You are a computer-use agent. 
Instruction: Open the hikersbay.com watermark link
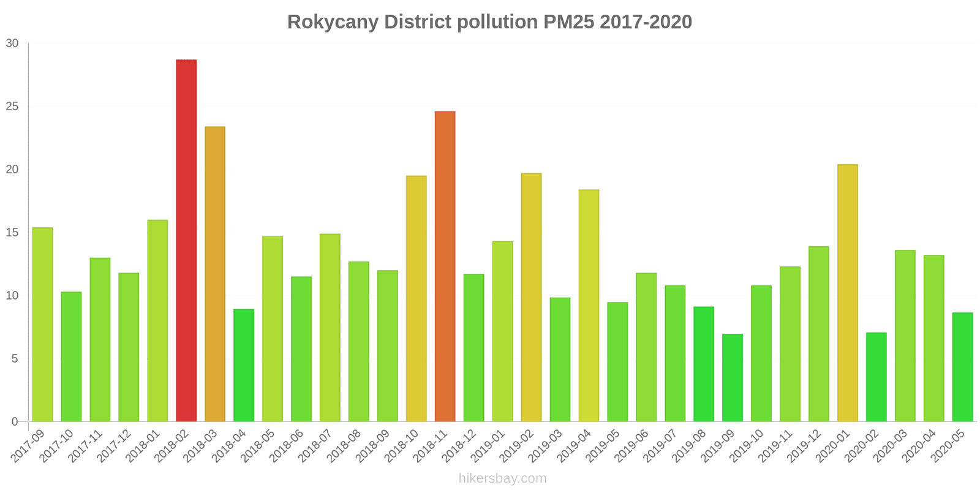point(502,478)
